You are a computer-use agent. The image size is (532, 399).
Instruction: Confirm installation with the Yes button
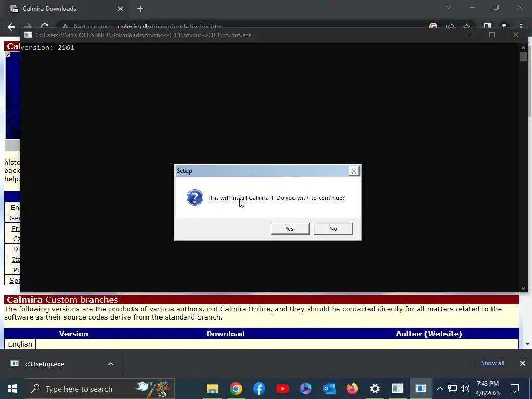click(x=290, y=229)
